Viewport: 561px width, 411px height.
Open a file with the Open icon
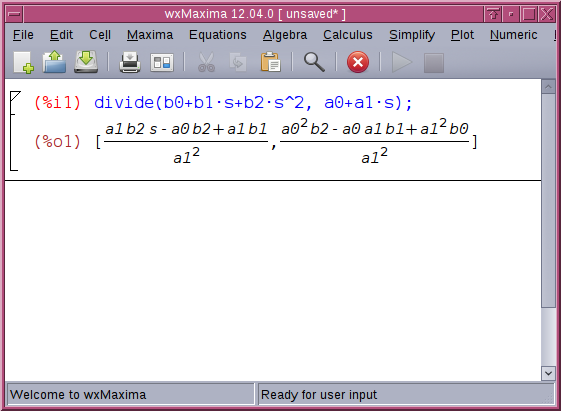click(x=54, y=62)
